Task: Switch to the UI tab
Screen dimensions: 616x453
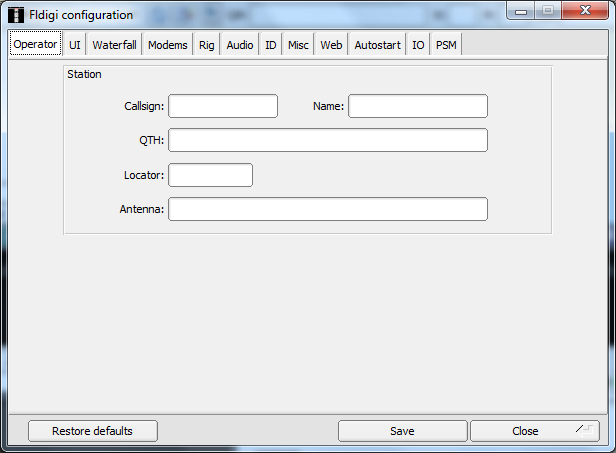Action: 75,45
